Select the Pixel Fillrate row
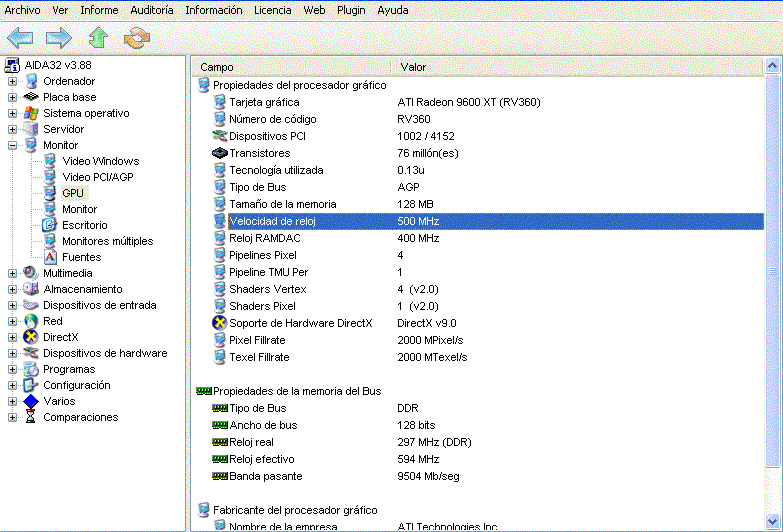 coord(488,340)
